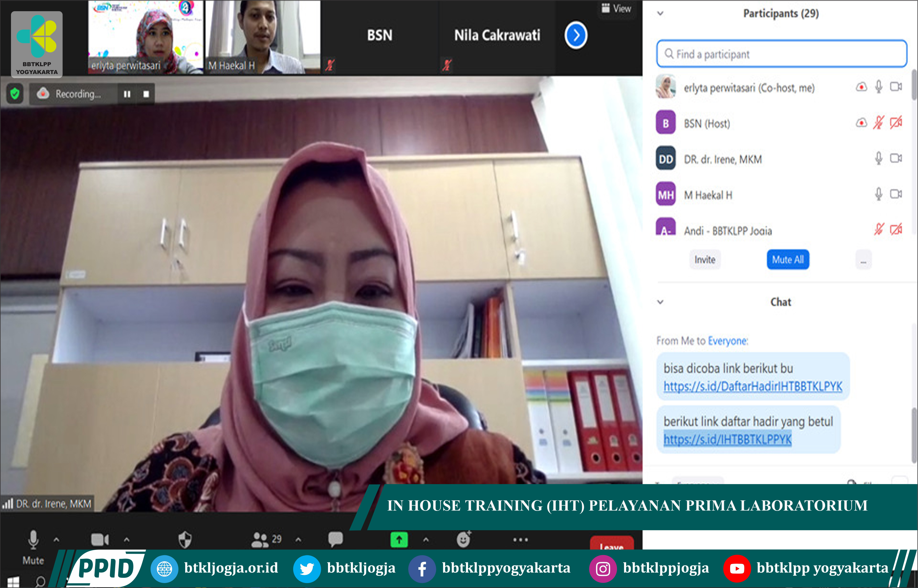The height and width of the screenshot is (588, 918).
Task: Click Andi BBTKLPP Jogja disabled camera icon
Action: [896, 229]
